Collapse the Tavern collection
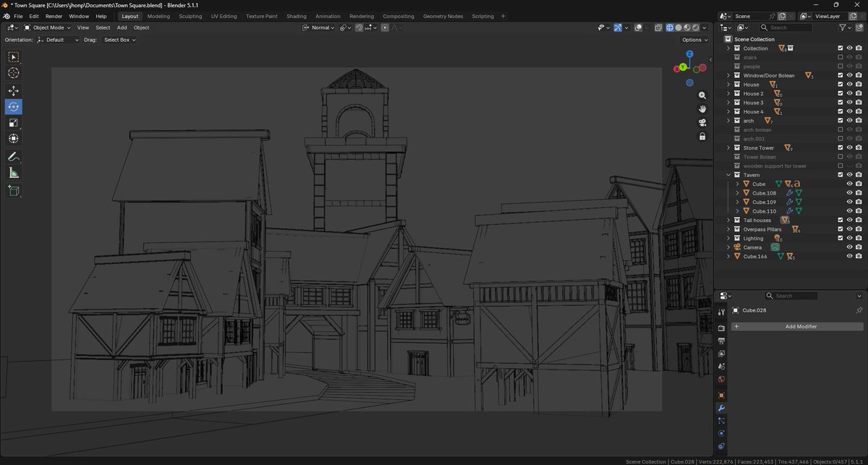Image resolution: width=868 pixels, height=465 pixels. tap(728, 174)
